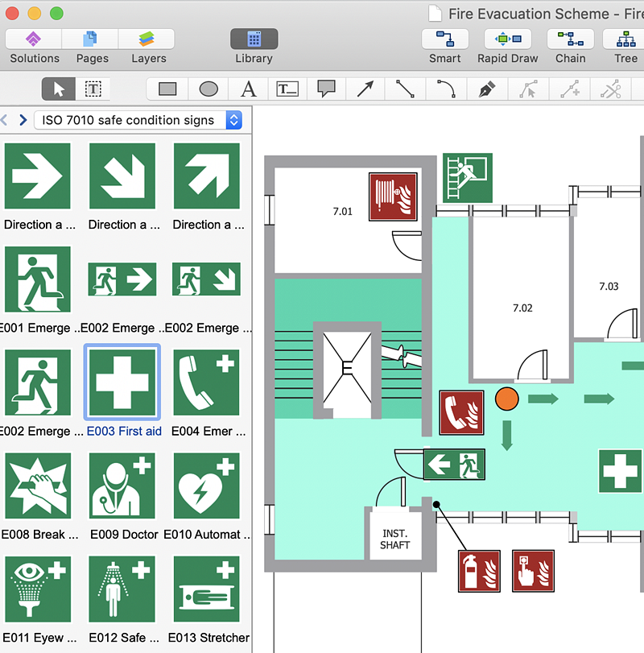Go to next library with forward chevron

23,120
